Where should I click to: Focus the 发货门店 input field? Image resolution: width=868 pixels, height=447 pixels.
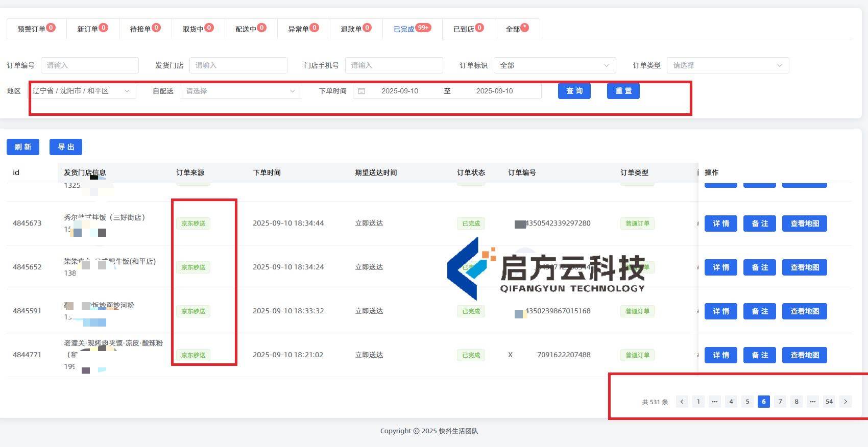238,65
